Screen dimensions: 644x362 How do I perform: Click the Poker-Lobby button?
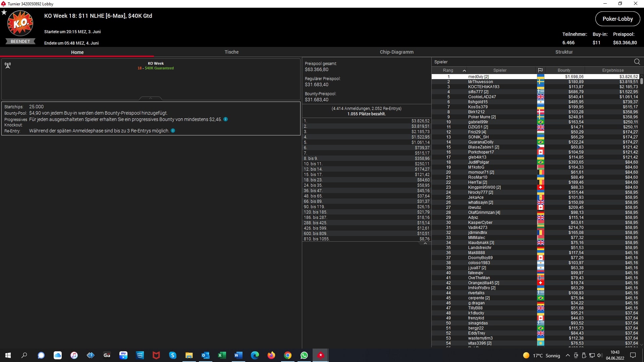(618, 19)
